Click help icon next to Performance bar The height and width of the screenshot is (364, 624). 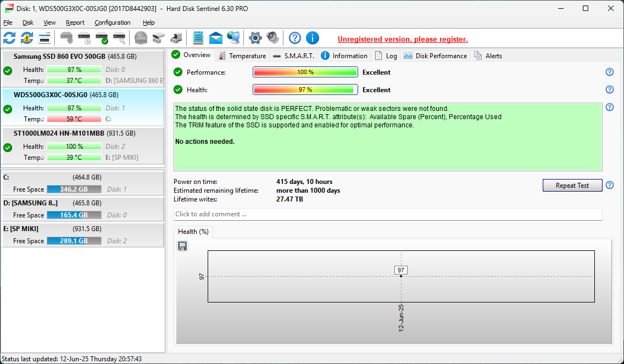[x=609, y=72]
